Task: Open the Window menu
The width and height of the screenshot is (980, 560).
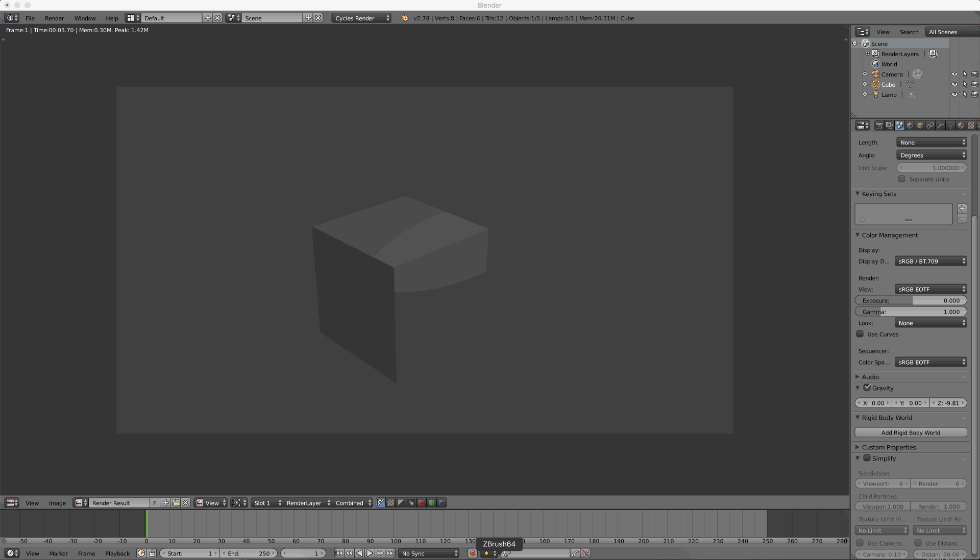Action: tap(85, 18)
